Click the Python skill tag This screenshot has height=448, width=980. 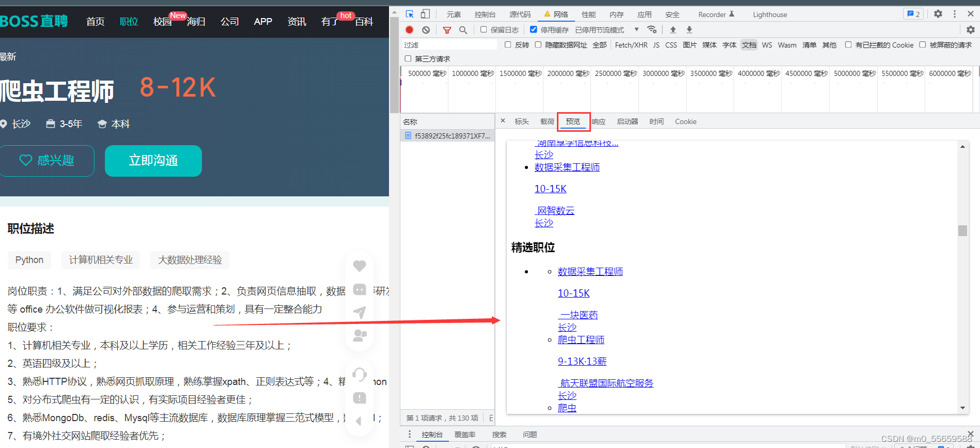click(x=29, y=260)
